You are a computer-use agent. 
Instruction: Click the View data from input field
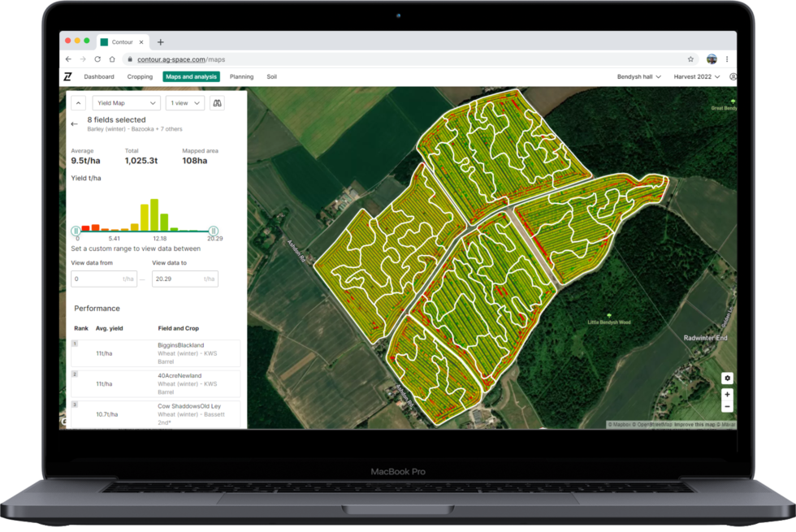[x=103, y=279]
